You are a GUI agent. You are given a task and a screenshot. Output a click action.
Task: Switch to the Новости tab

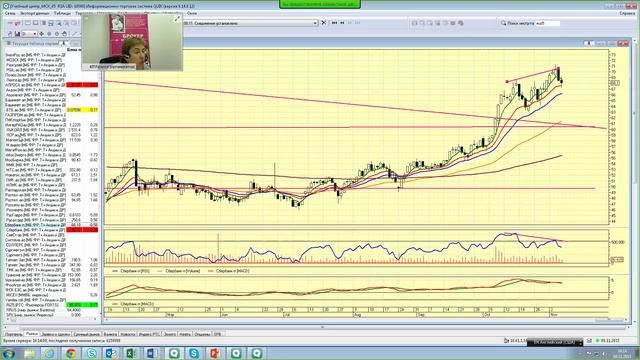[x=128, y=334]
